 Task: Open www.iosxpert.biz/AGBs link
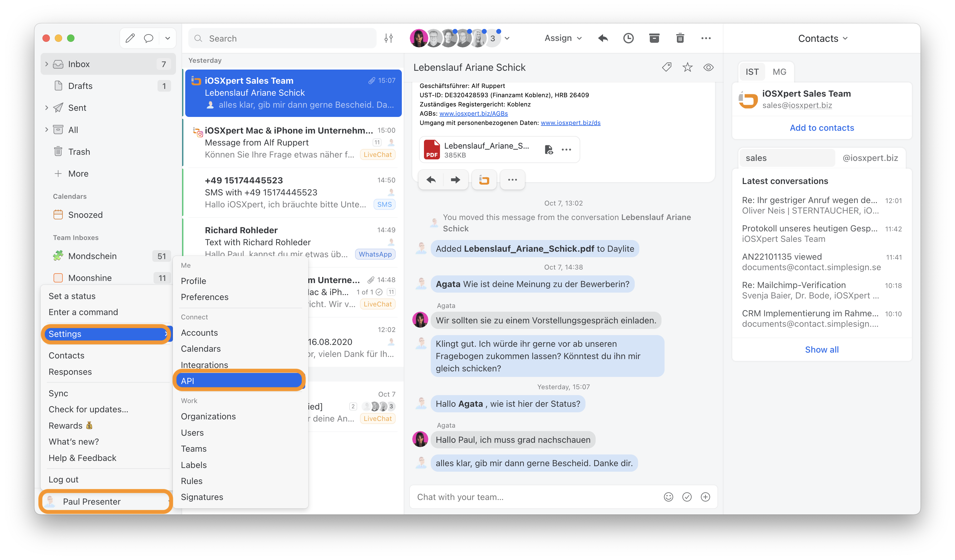click(473, 114)
